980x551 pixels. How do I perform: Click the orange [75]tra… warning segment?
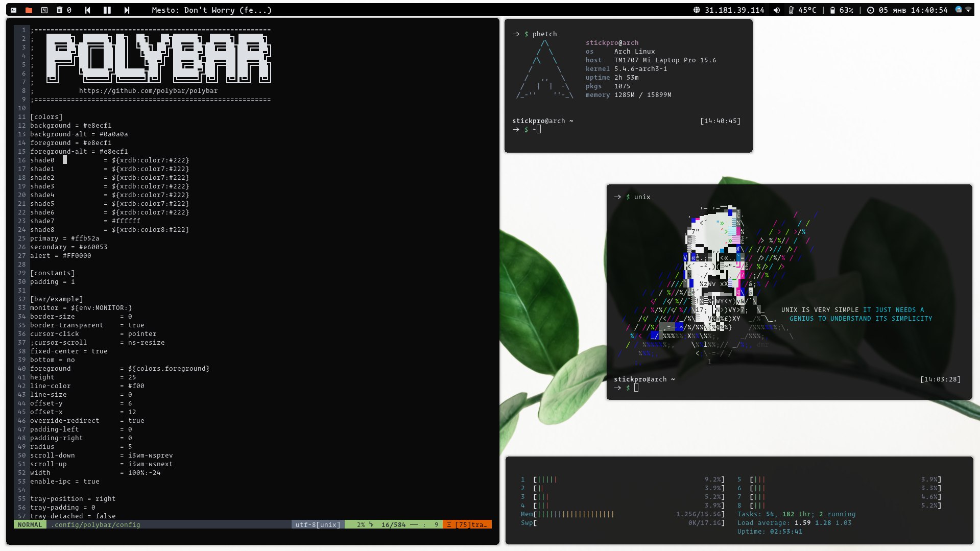[467, 524]
